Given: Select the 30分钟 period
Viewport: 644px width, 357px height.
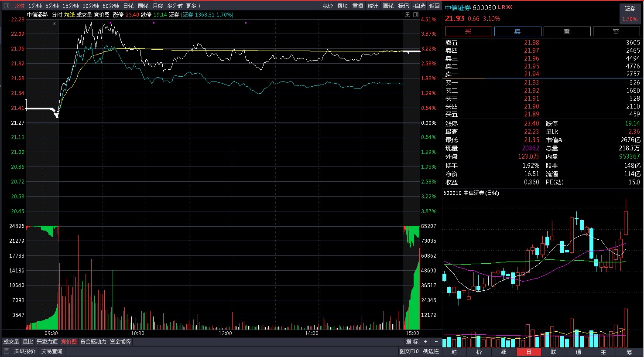Looking at the screenshot, I should [91, 6].
